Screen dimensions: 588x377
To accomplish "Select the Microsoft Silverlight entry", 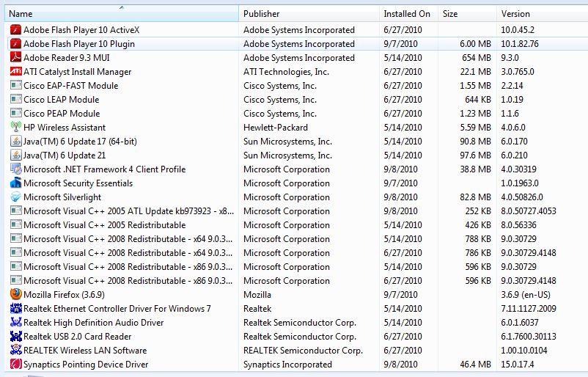I will (x=62, y=197).
